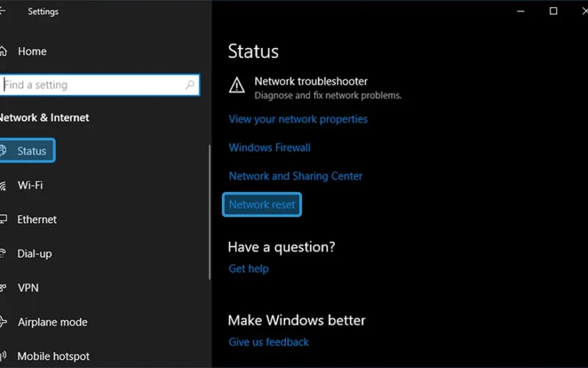Click the Network reset link
Viewport: 588px width, 368px height.
point(262,205)
